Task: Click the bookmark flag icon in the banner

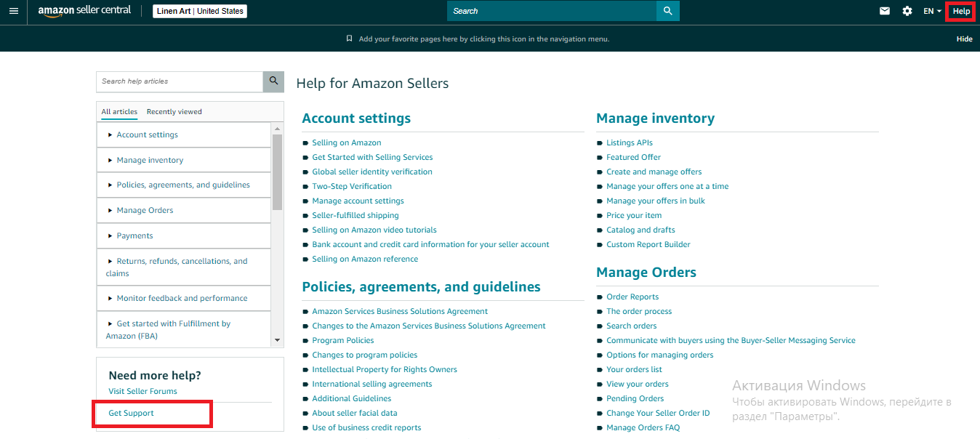Action: click(x=349, y=38)
